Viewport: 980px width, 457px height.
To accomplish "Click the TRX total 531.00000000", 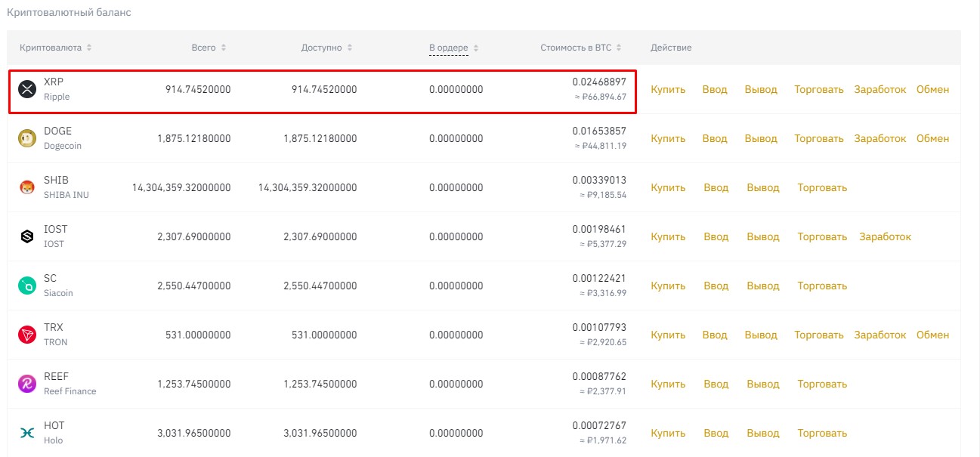I will (198, 335).
